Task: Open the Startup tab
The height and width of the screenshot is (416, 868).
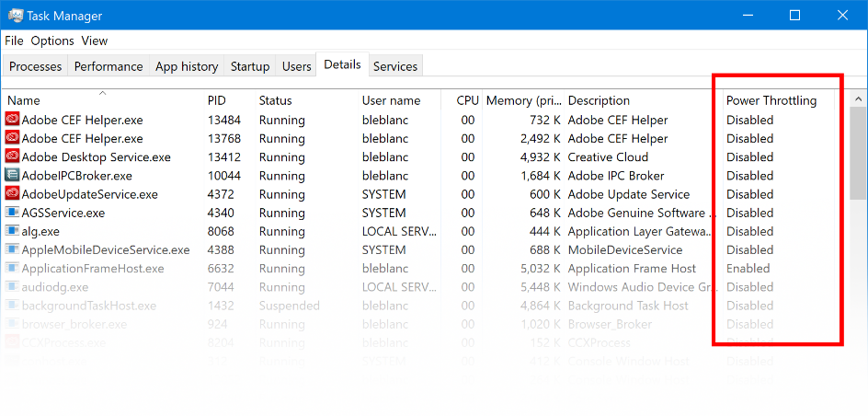Action: (x=250, y=66)
